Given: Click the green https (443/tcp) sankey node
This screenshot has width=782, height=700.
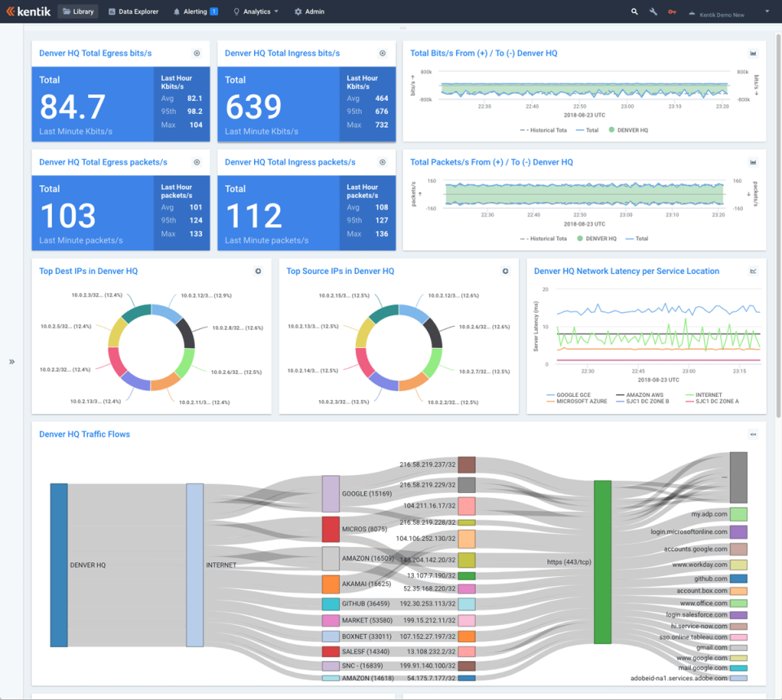Looking at the screenshot, I should click(603, 561).
